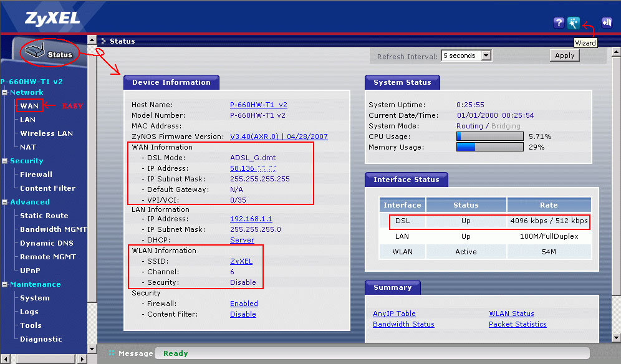
Task: Open the LAN IP address 192.168.1.1 link
Action: 251,219
